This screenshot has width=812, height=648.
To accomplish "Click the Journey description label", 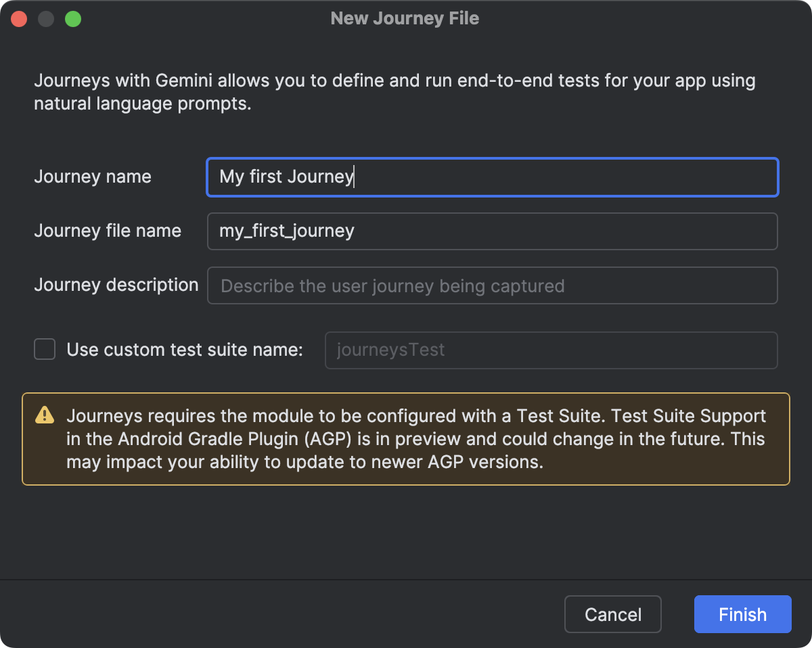I will 116,285.
